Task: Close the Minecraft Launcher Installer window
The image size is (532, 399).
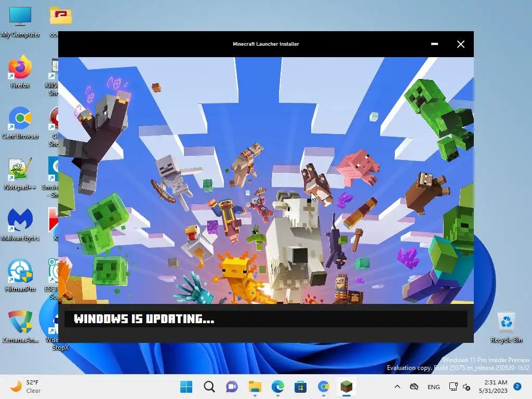Action: click(460, 44)
